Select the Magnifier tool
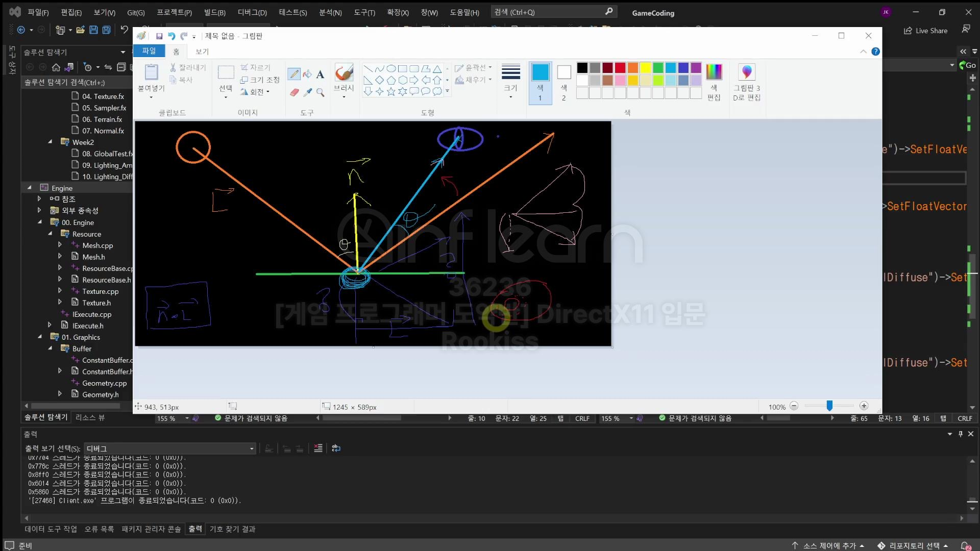The image size is (980, 551). pyautogui.click(x=320, y=92)
